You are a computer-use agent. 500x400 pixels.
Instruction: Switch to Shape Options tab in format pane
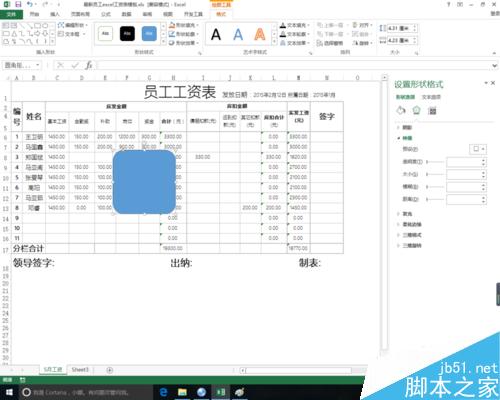pyautogui.click(x=406, y=97)
